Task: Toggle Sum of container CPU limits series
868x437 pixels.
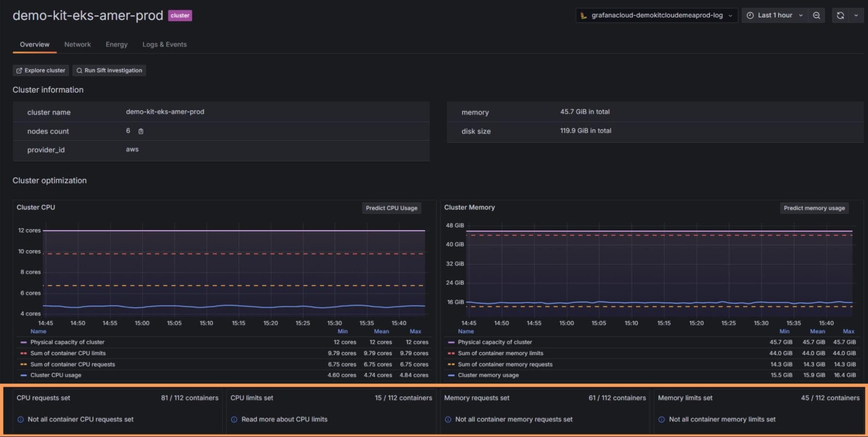Action: tap(68, 353)
